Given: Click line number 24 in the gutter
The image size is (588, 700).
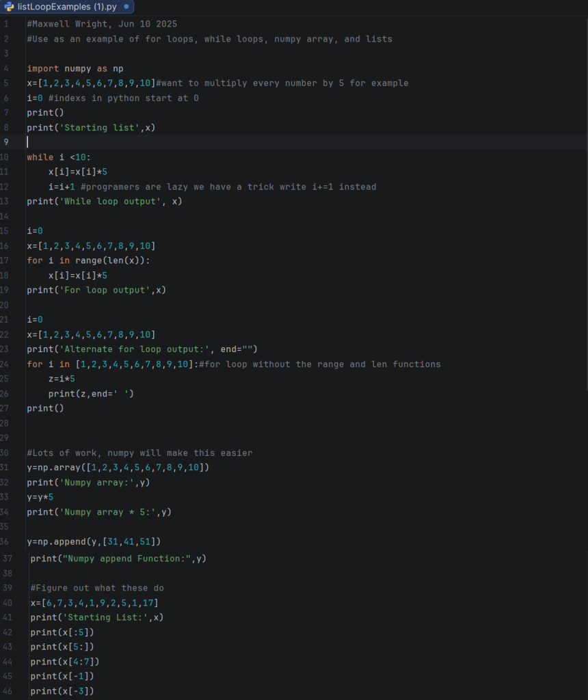Looking at the screenshot, I should click(5, 364).
